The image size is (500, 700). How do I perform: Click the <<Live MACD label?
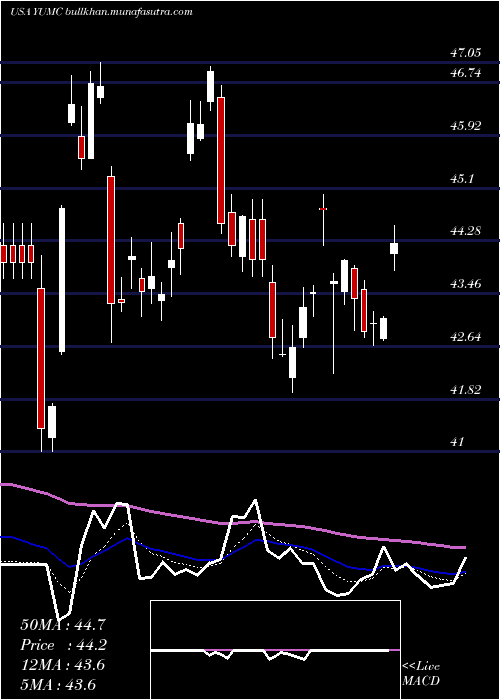[421, 673]
